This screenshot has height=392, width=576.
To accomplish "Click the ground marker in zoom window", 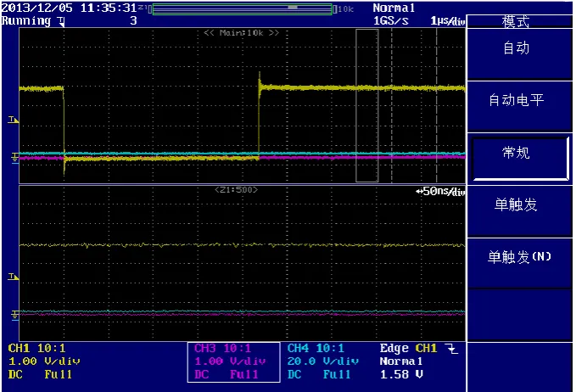I will tap(14, 316).
